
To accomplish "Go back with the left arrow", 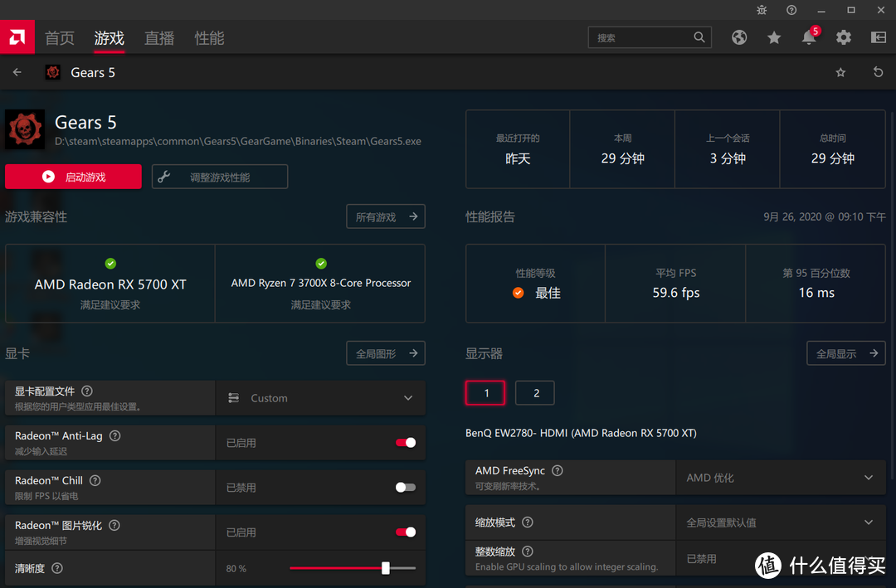I will pos(17,72).
